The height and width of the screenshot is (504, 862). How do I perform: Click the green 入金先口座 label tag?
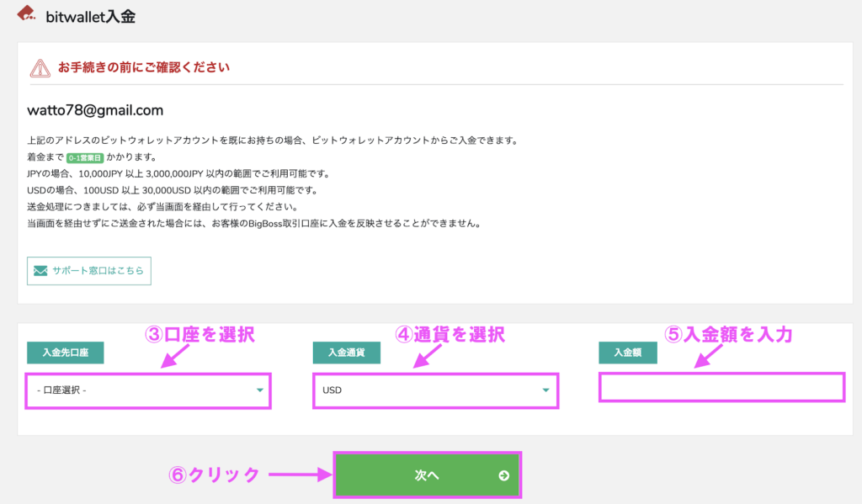66,353
